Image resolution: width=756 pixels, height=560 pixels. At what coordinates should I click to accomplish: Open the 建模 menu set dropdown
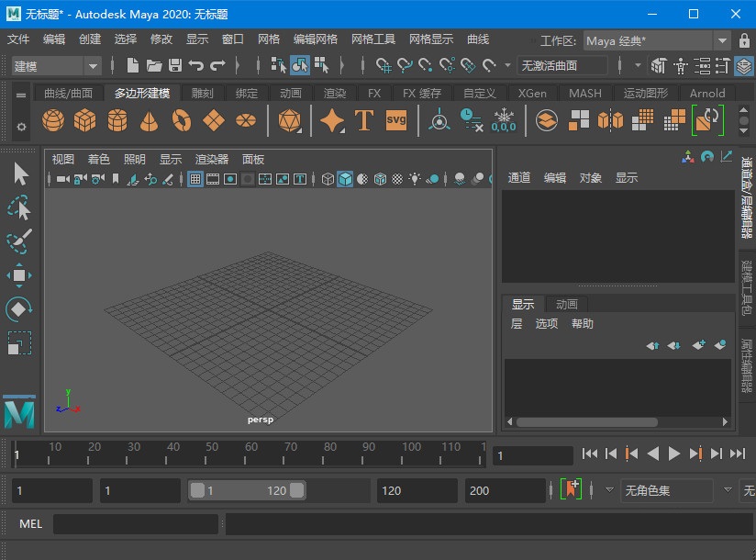click(x=93, y=65)
